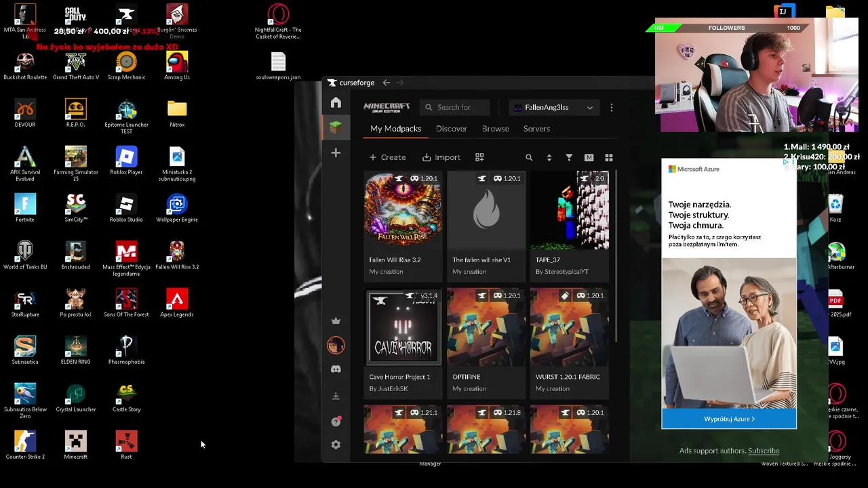Open the crown premium icon in sidebar

[x=336, y=321]
